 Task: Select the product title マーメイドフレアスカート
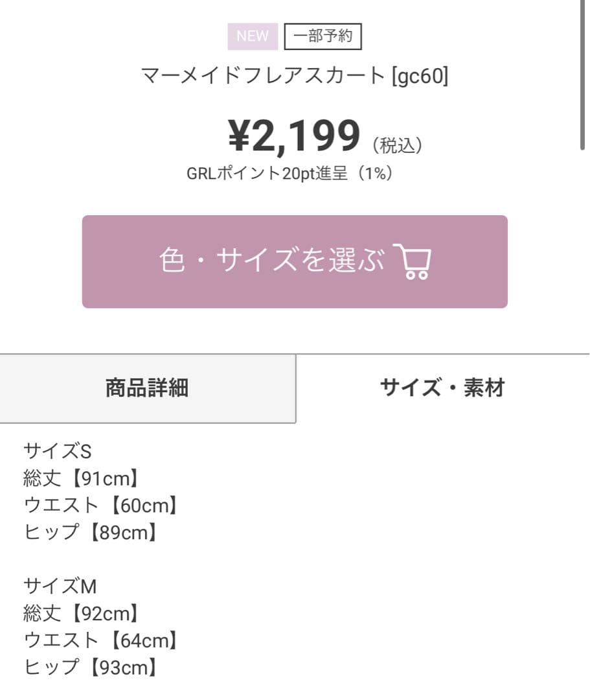263,75
